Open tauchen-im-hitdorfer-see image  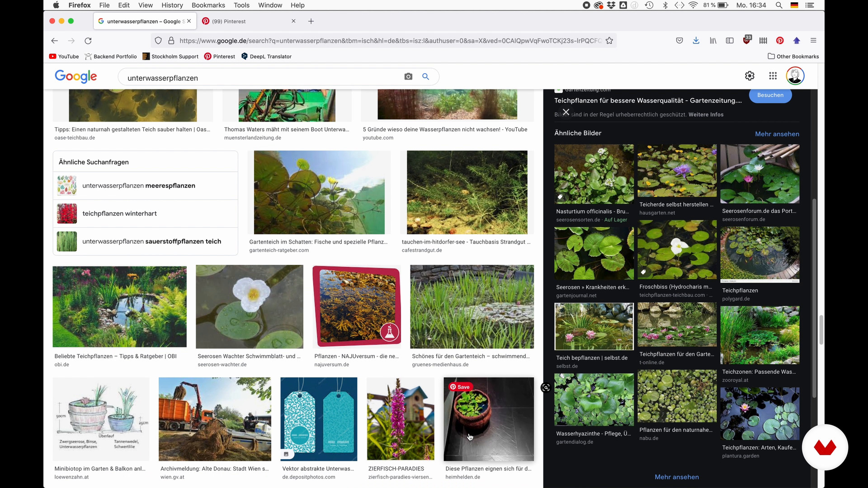click(x=467, y=192)
